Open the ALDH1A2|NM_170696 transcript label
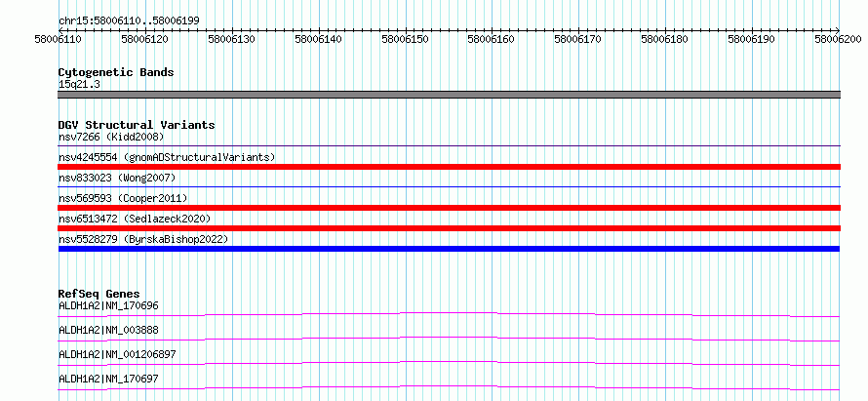 click(108, 305)
